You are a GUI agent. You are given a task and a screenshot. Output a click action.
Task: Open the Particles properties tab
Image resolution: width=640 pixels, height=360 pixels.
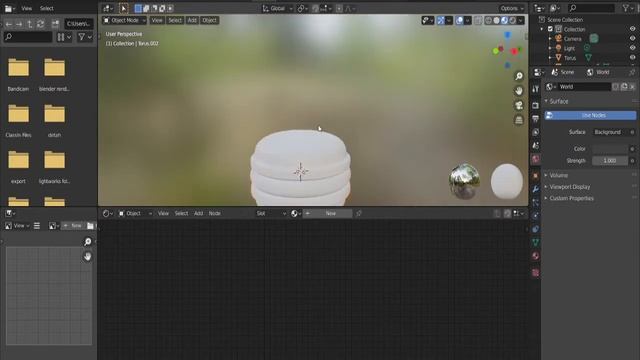click(536, 202)
